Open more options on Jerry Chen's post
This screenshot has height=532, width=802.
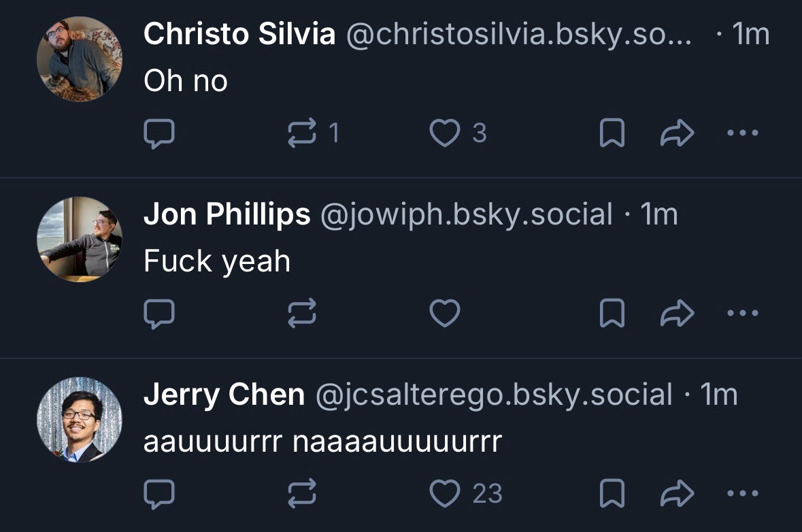point(742,494)
